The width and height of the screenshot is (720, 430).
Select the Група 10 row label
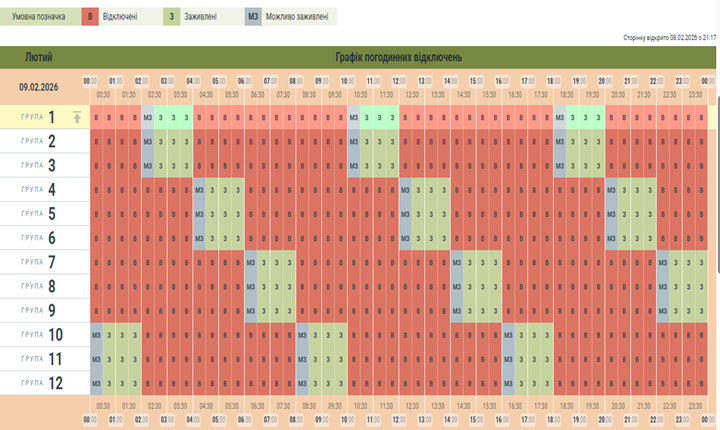(x=44, y=334)
